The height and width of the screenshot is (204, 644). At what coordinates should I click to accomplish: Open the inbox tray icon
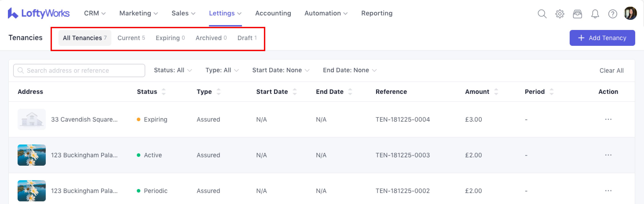pos(577,14)
